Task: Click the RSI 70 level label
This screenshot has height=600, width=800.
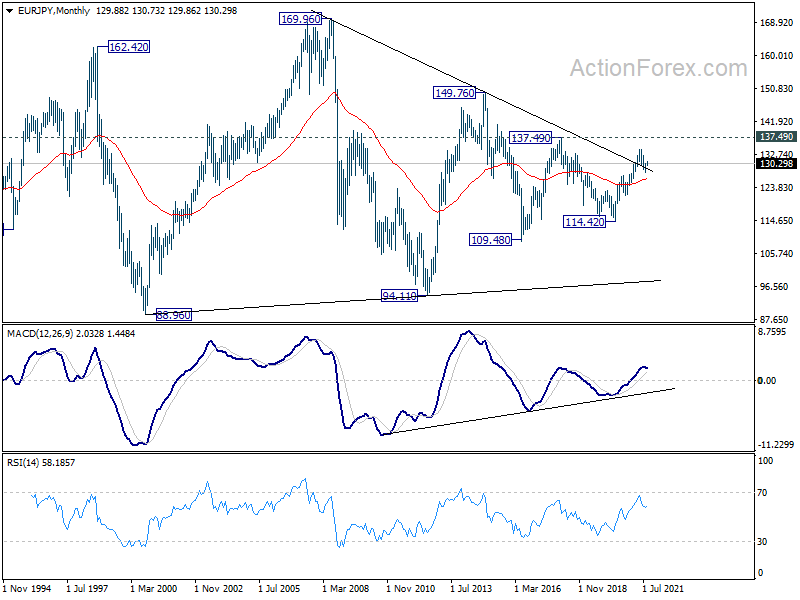Action: (x=762, y=493)
